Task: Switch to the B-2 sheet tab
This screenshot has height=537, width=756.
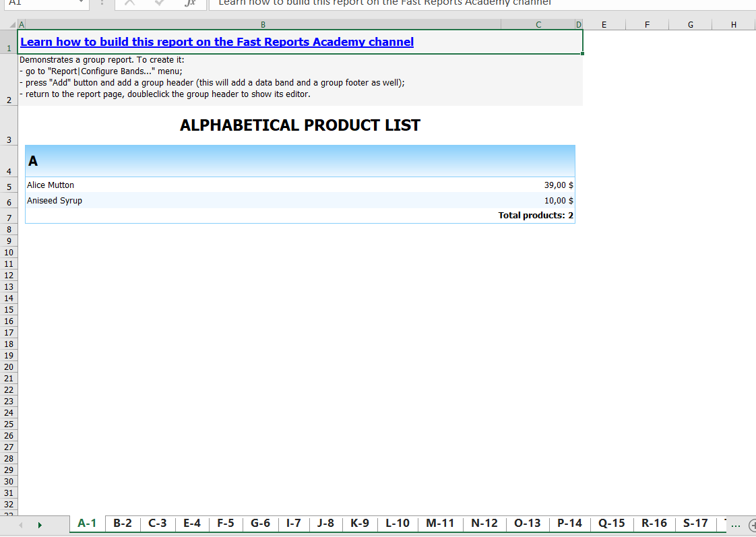Action: point(123,523)
